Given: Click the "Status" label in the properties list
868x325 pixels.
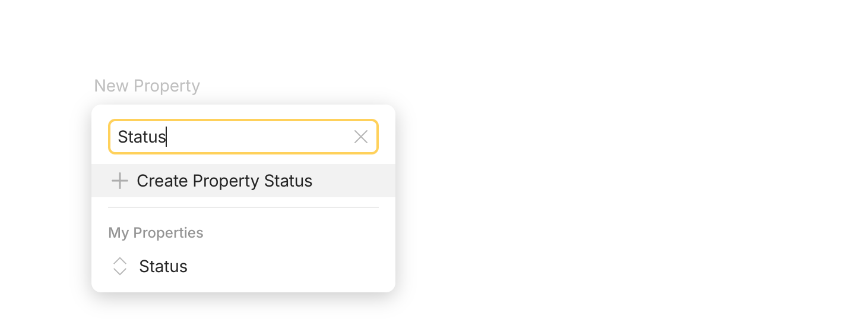Looking at the screenshot, I should (x=163, y=266).
